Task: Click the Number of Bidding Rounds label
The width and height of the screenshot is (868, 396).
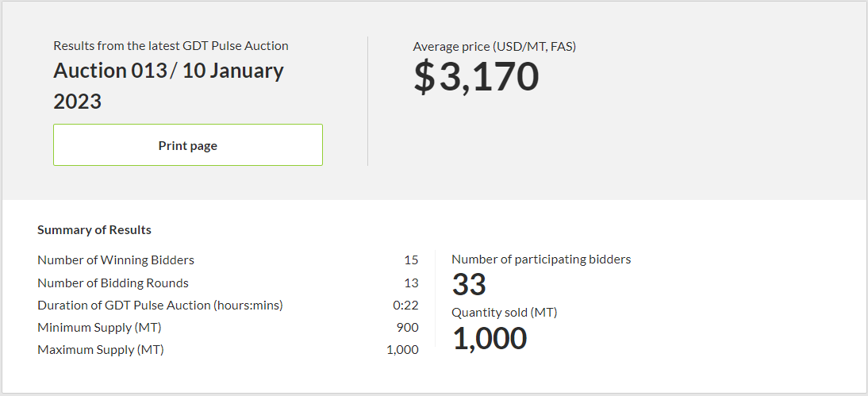Action: coord(113,283)
